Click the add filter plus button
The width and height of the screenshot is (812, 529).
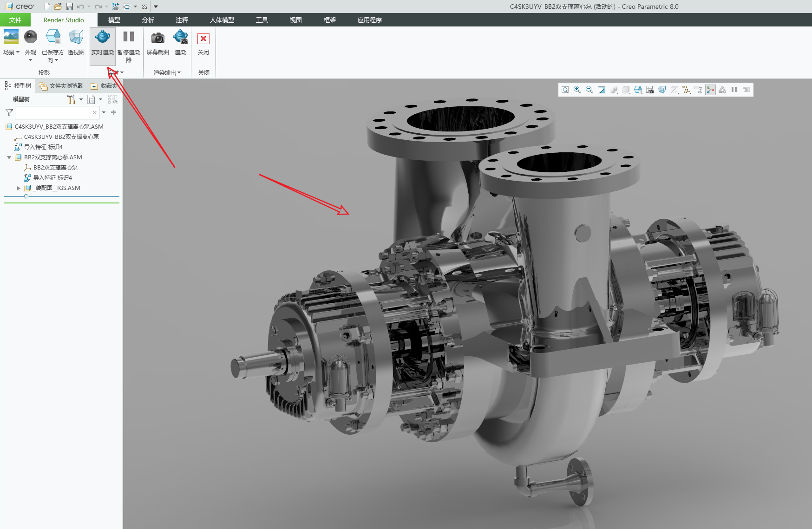[113, 112]
